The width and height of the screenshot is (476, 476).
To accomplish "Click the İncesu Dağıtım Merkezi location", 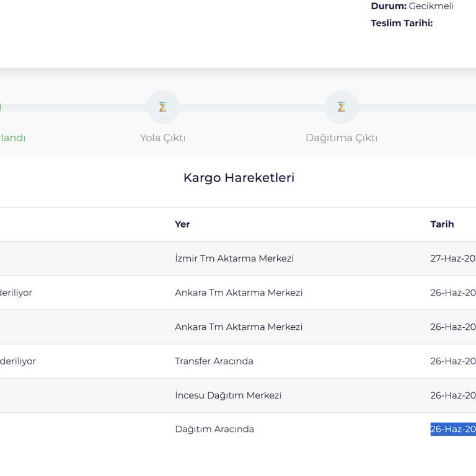I will click(227, 395).
